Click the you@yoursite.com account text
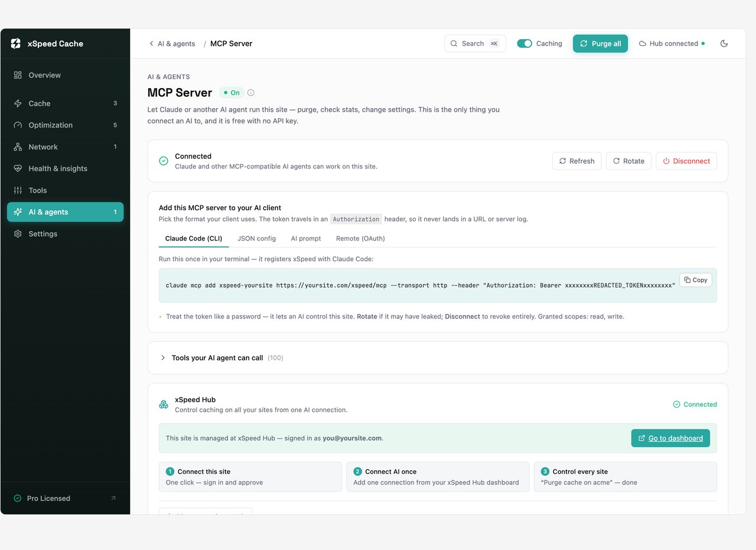Viewport: 756px width, 550px height. coord(352,438)
